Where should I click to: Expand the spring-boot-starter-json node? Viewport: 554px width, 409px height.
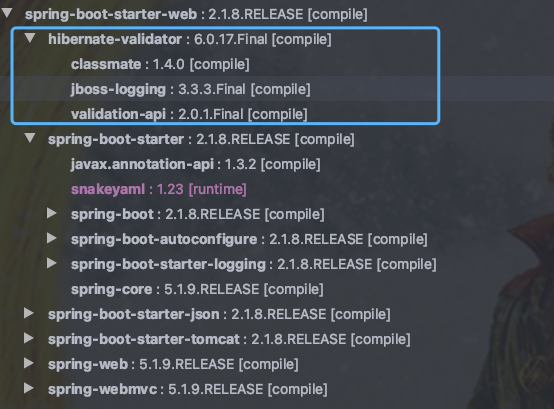(x=29, y=313)
